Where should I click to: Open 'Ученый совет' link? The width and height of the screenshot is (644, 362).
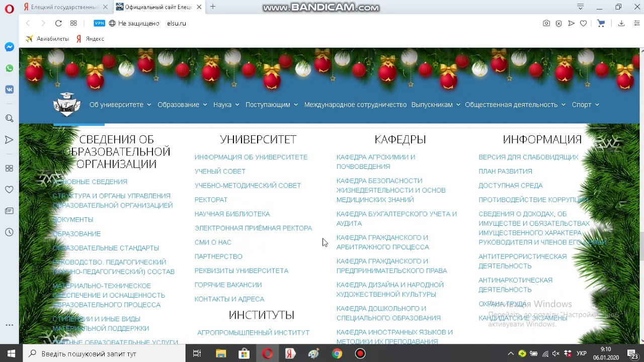pos(220,171)
